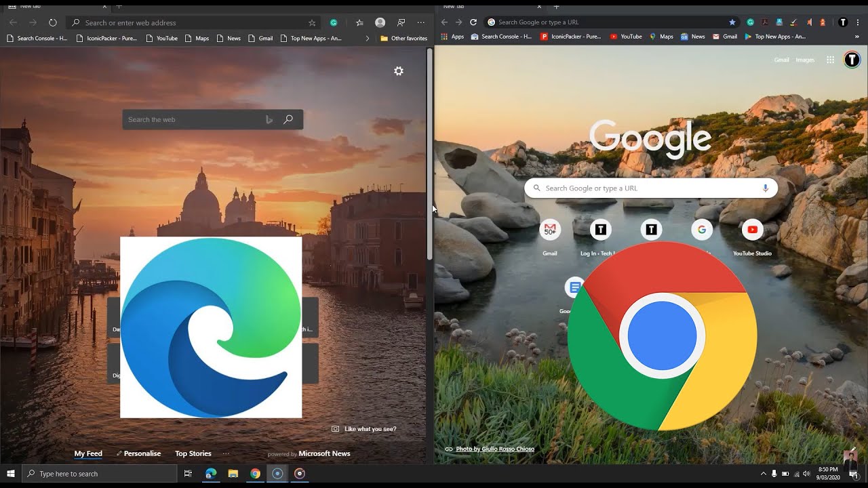Click Gmail link on Google page header
Viewport: 868px width, 488px height.
[x=781, y=60]
